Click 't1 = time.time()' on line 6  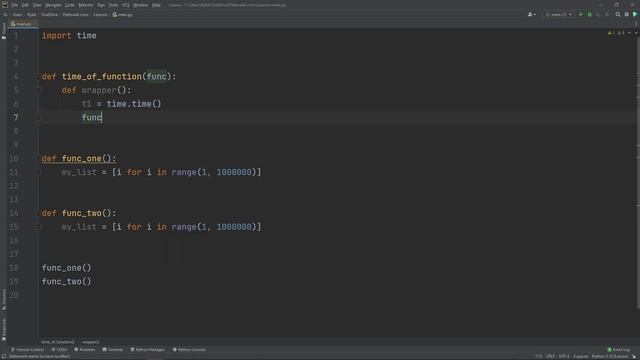point(122,104)
